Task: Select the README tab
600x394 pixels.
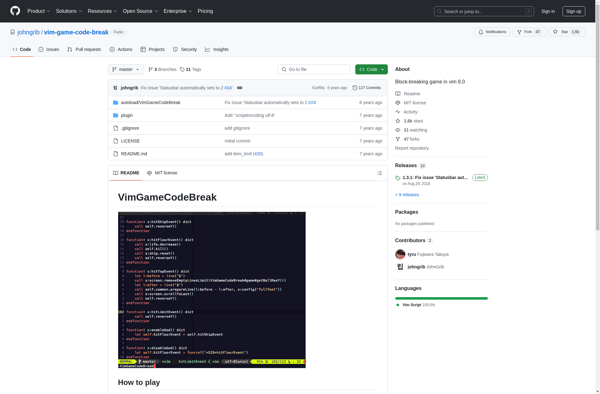Action: point(126,173)
